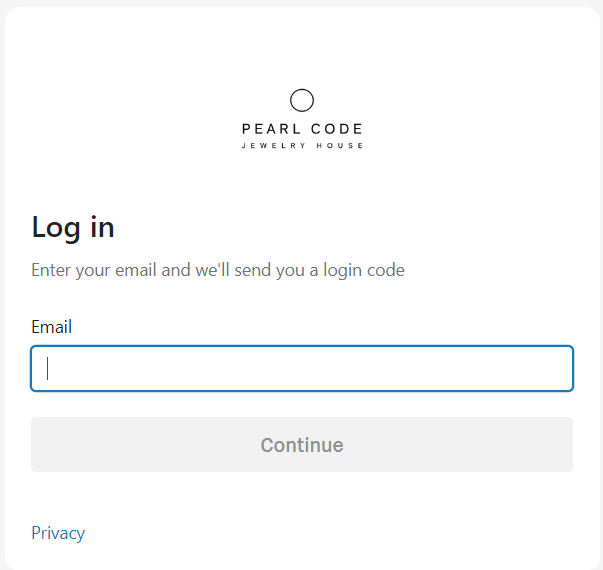The height and width of the screenshot is (570, 603).
Task: Click the PEARL CODE wordmark
Action: [302, 129]
